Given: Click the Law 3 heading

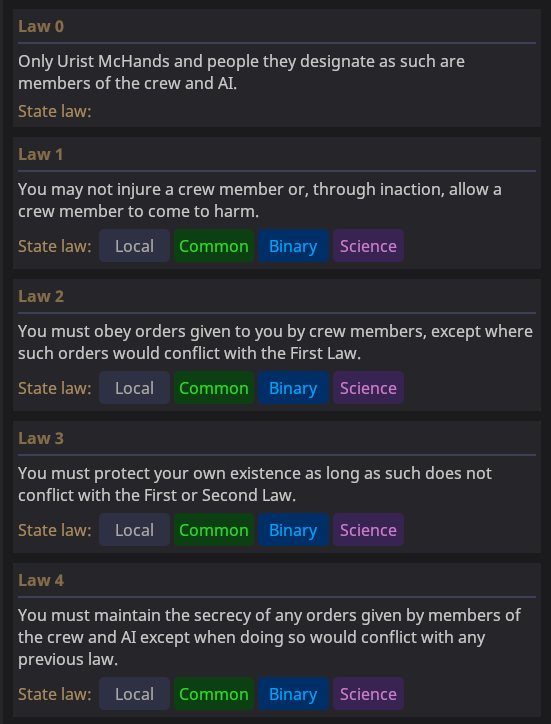Looking at the screenshot, I should coord(41,438).
